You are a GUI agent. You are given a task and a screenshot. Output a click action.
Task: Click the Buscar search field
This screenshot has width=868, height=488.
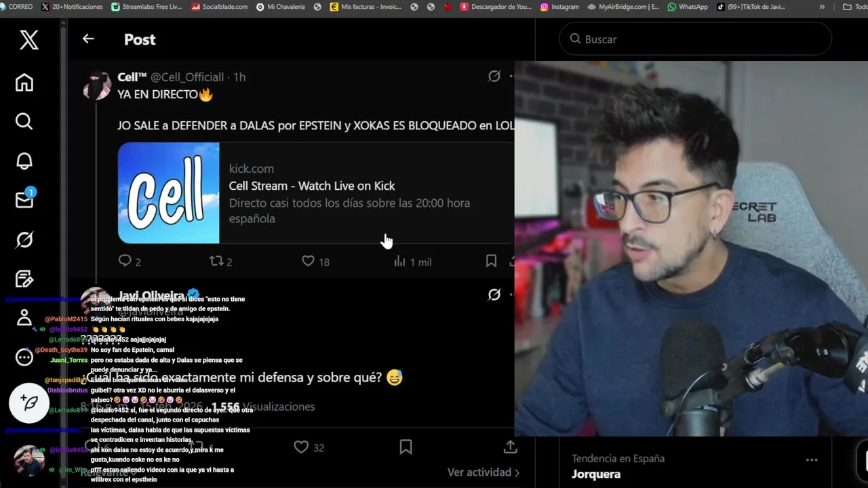coord(695,39)
